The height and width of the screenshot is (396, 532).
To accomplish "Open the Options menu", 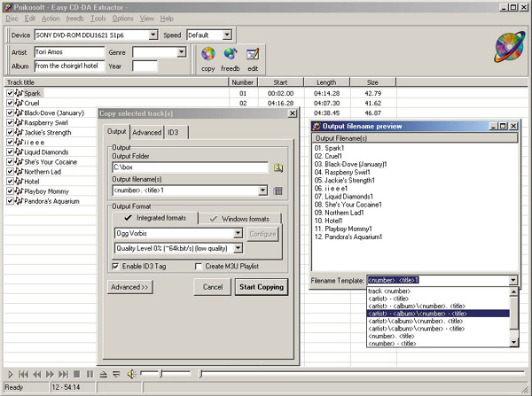I will pyautogui.click(x=122, y=19).
